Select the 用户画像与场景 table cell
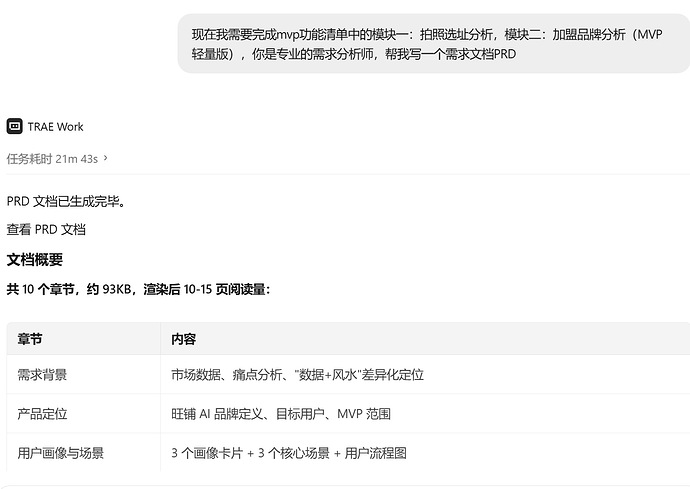690x489 pixels. 84,452
